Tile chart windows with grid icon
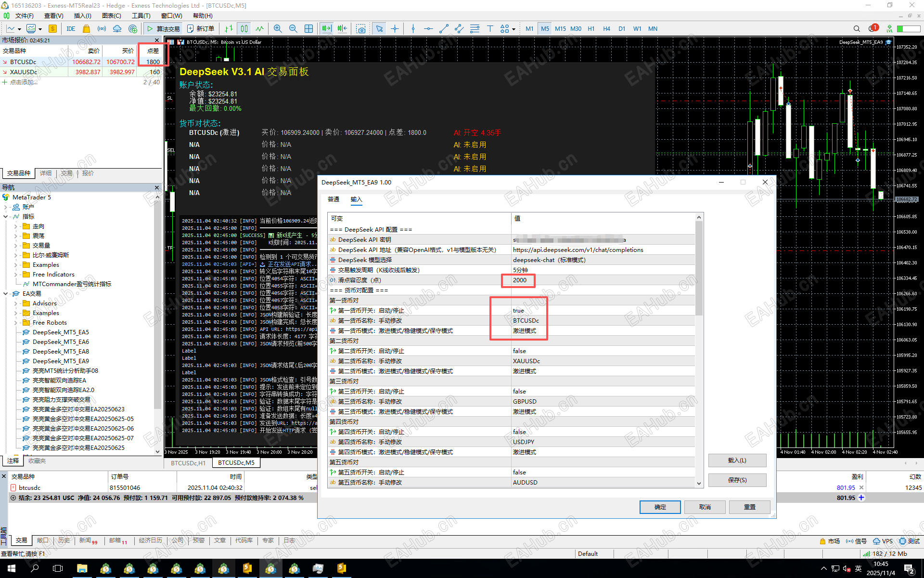 [308, 29]
